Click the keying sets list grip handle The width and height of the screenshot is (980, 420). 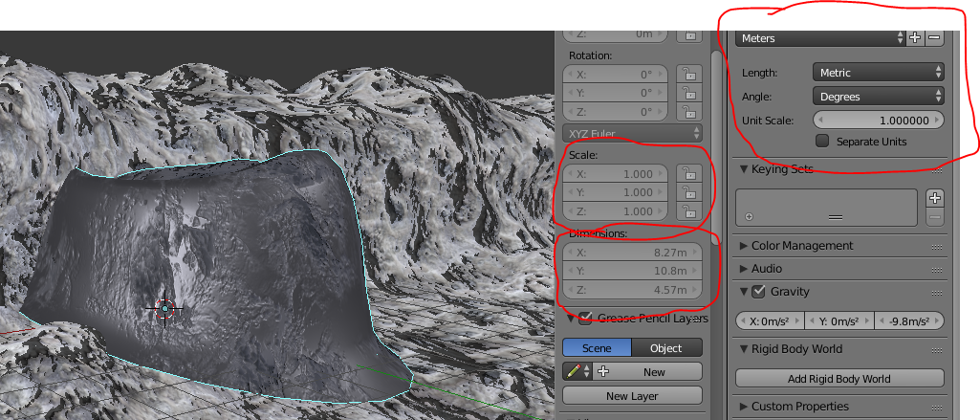click(x=836, y=217)
